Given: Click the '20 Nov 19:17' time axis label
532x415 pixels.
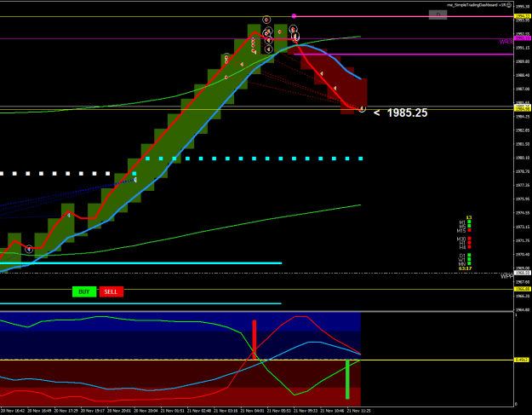Looking at the screenshot, I should (92, 411).
